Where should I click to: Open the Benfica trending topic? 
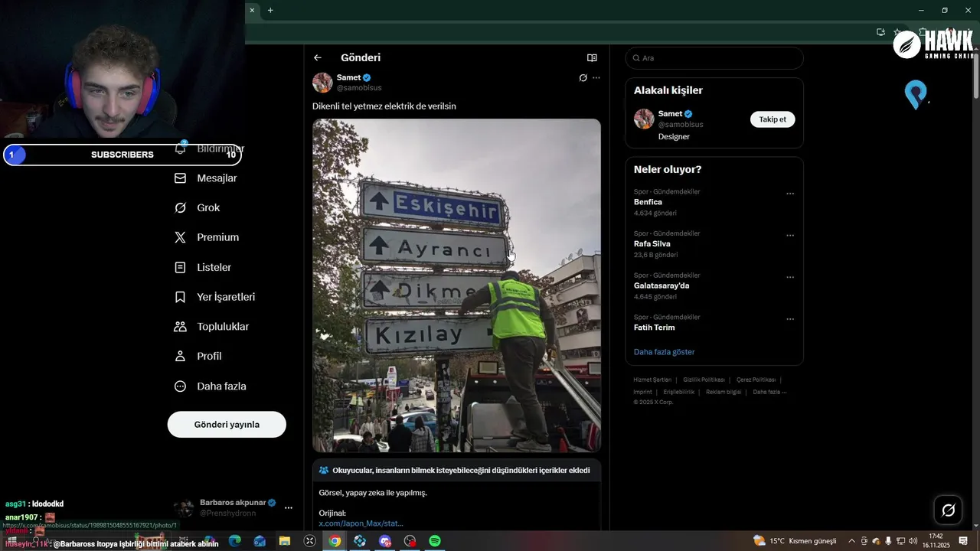point(648,202)
